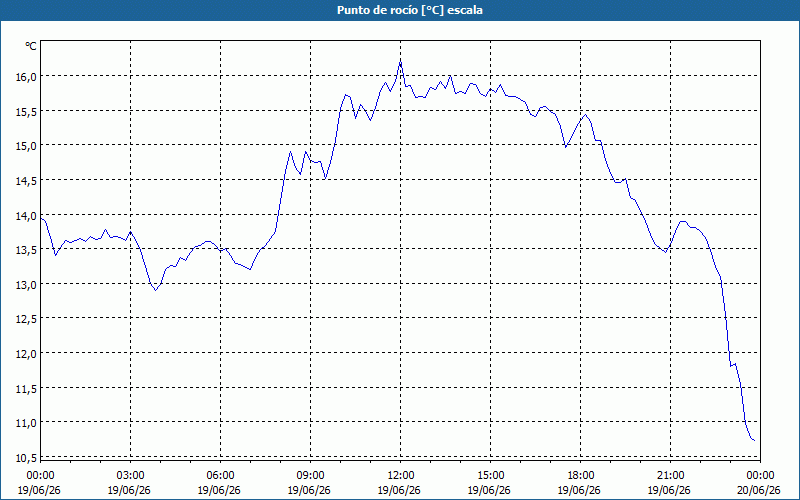Click the 19/06/26 date under 21:00
The height and width of the screenshot is (500, 800).
[x=669, y=490]
